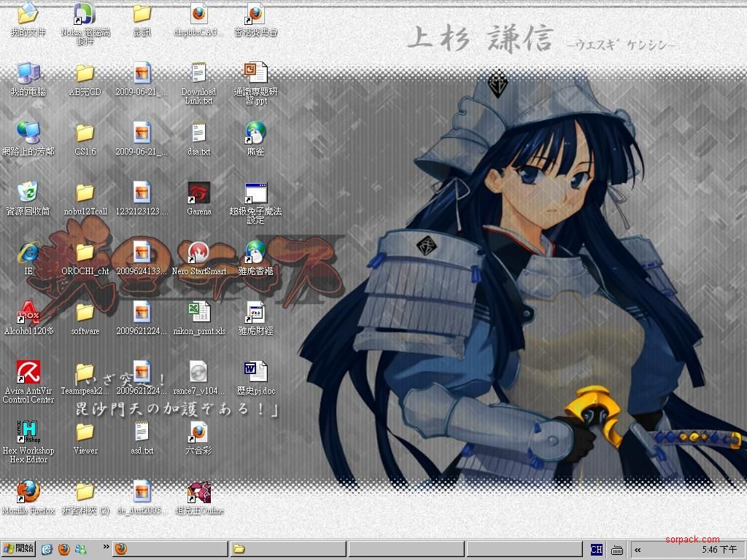Image resolution: width=747 pixels, height=560 pixels.
Task: Select the Download Link.txt file
Action: click(198, 74)
